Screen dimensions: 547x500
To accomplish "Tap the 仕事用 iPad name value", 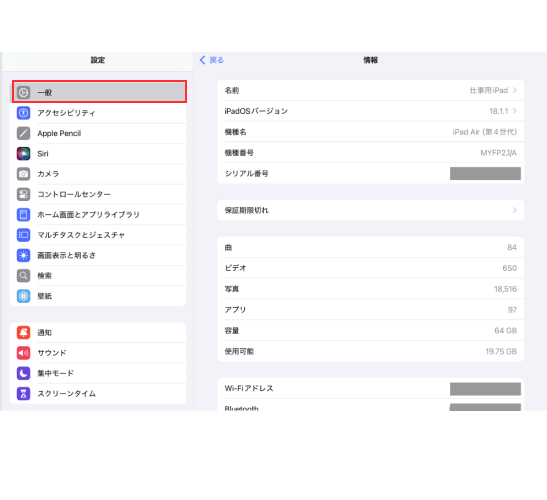I will click(x=489, y=90).
